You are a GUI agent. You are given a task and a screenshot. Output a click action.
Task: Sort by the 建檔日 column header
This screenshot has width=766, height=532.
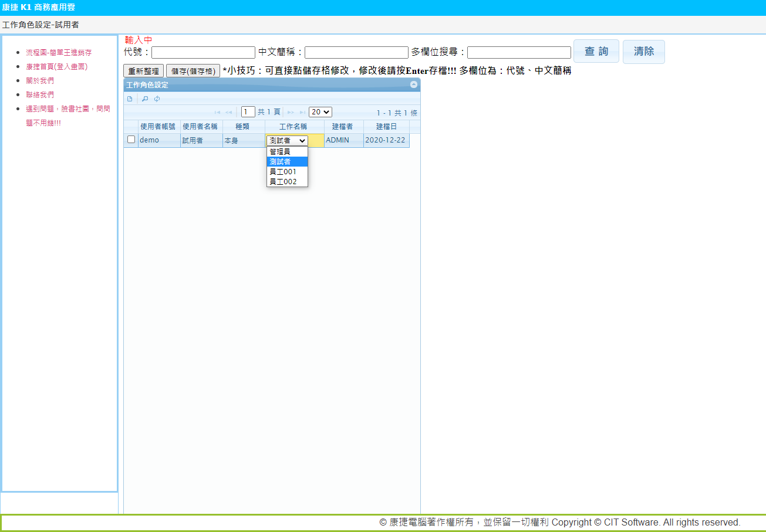pyautogui.click(x=386, y=127)
